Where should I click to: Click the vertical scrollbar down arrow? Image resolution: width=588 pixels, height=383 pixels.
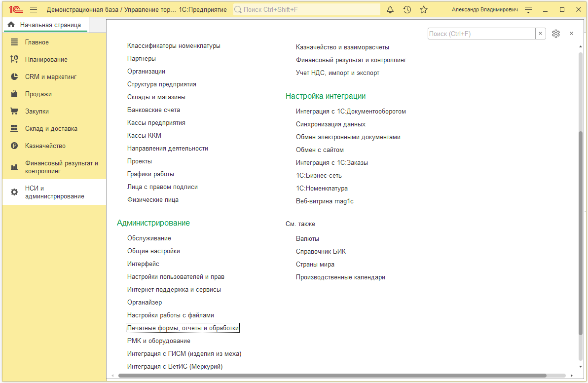[580, 367]
